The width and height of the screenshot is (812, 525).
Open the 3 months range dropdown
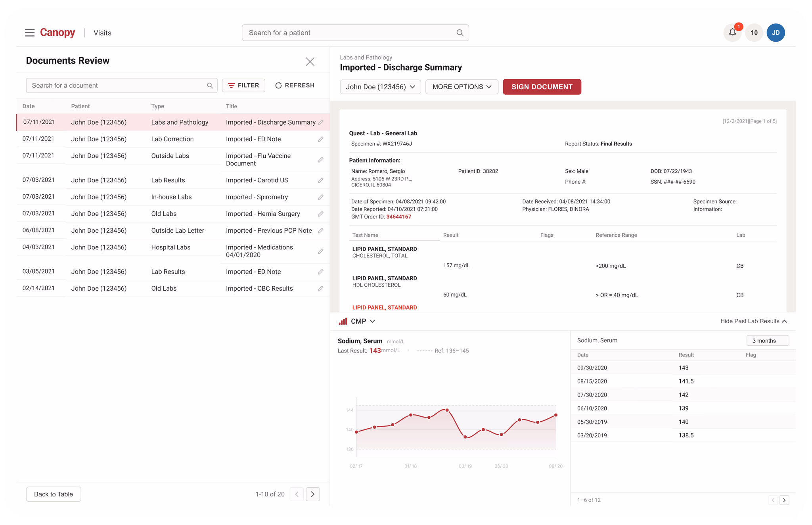(x=768, y=341)
